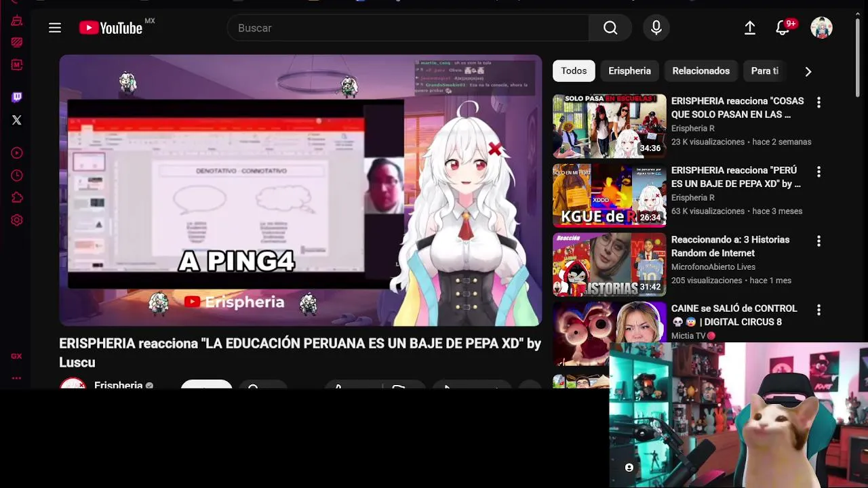This screenshot has width=868, height=488.
Task: Show more filter chips with right arrow
Action: [808, 71]
